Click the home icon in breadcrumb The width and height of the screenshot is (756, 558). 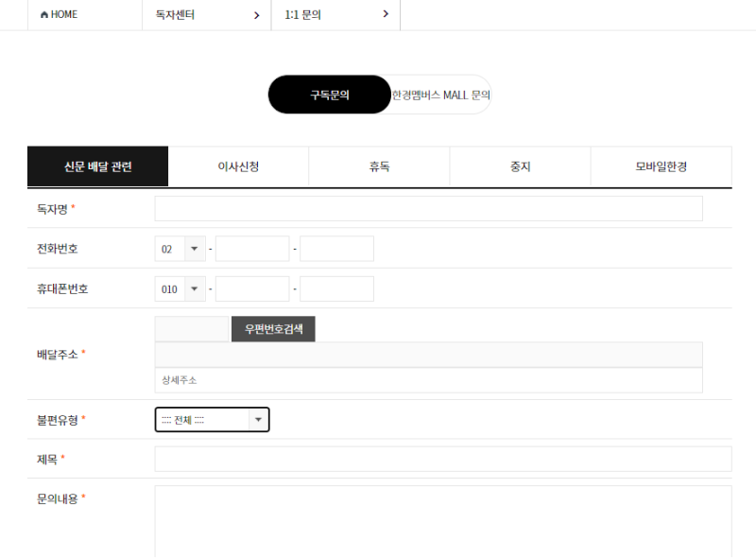click(44, 15)
